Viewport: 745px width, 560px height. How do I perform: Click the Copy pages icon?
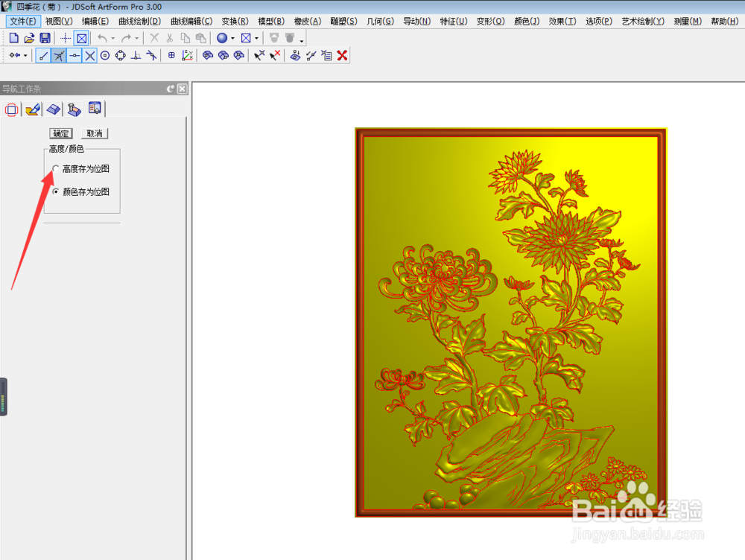tap(186, 38)
